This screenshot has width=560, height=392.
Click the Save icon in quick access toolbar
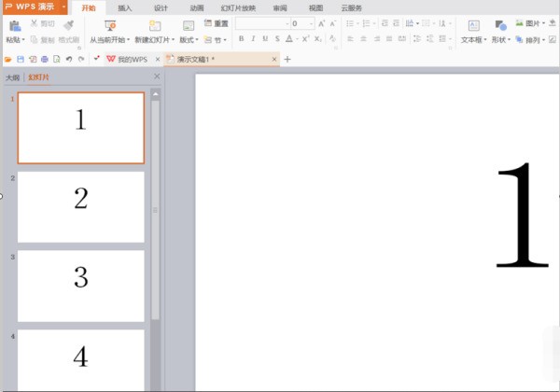pyautogui.click(x=21, y=59)
